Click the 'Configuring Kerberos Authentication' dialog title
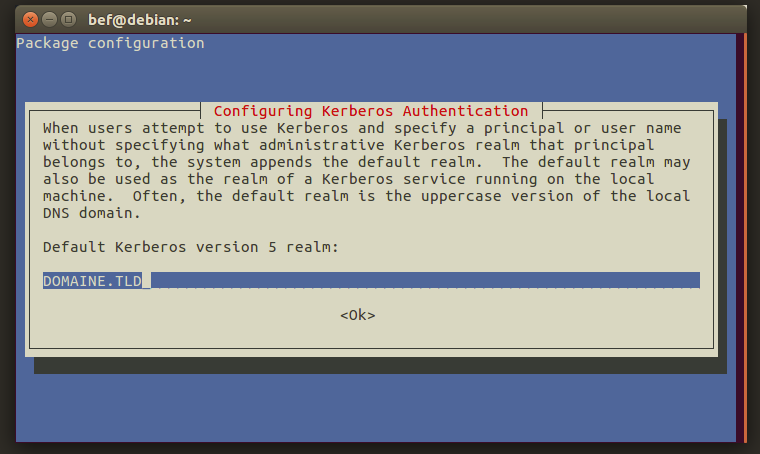 (x=371, y=111)
